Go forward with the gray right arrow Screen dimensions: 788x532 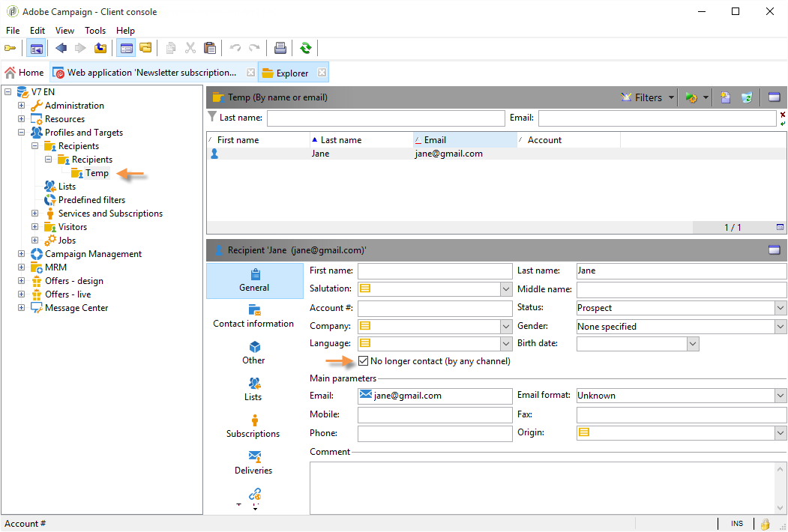(x=80, y=48)
